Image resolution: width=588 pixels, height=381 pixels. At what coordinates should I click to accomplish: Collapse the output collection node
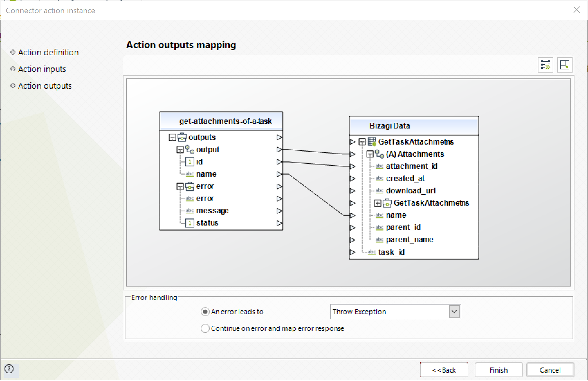click(x=180, y=150)
